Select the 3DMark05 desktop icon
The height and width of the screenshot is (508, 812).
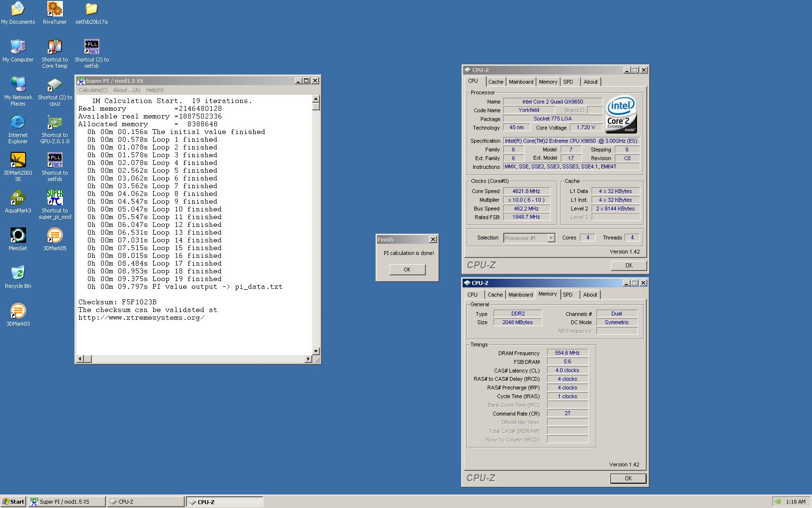pos(55,239)
